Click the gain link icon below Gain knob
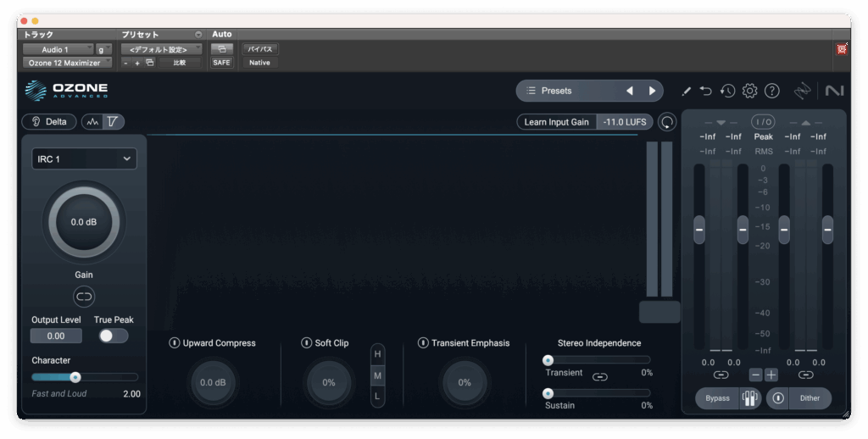 pyautogui.click(x=84, y=296)
